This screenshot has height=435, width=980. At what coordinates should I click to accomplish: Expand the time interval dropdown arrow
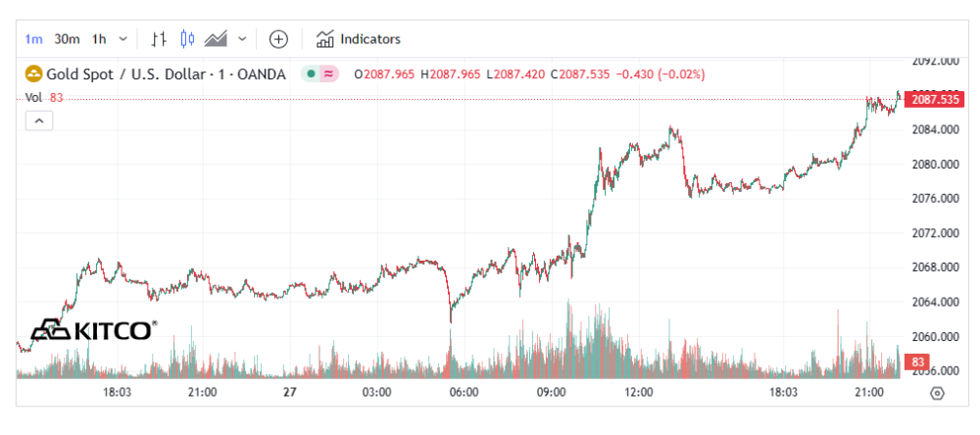tap(123, 39)
